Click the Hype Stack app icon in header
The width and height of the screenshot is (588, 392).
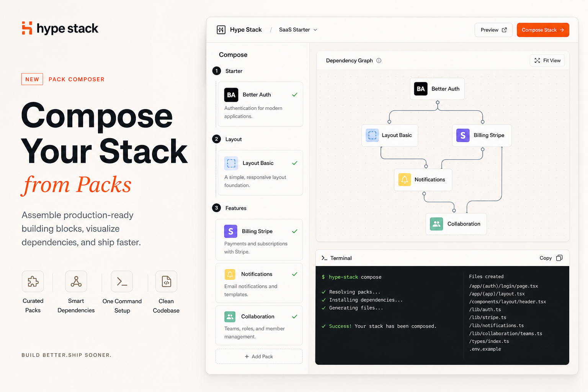[221, 30]
